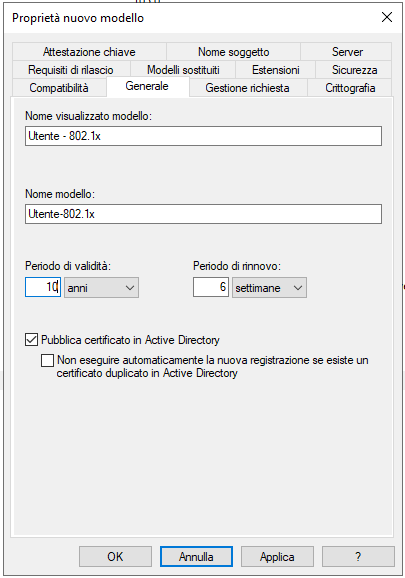The width and height of the screenshot is (405, 578).
Task: Close the Proprietà nuovo modello dialog
Action: [x=387, y=17]
